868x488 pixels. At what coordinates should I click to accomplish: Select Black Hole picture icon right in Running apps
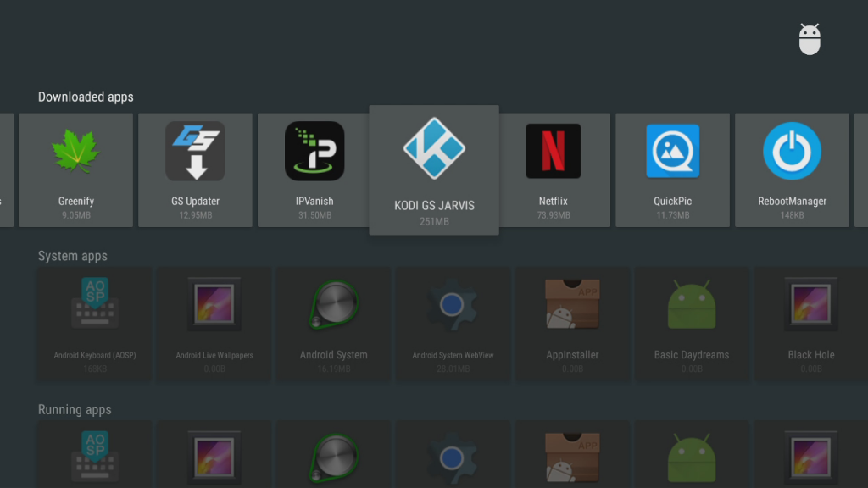811,457
